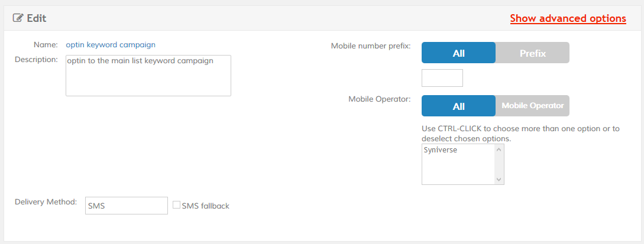Image resolution: width=644 pixels, height=244 pixels.
Task: Click operator list scroll up arrow
Action: [499, 149]
